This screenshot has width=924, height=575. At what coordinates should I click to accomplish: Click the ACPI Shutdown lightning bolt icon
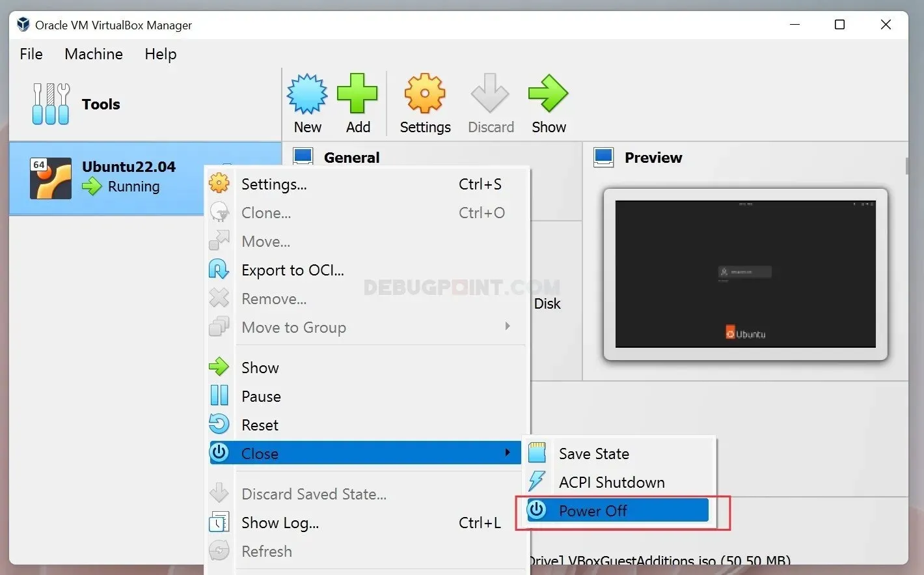pyautogui.click(x=537, y=482)
